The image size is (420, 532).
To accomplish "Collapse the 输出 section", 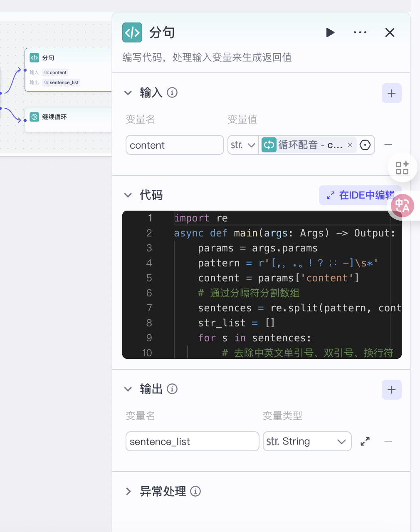I will [128, 389].
